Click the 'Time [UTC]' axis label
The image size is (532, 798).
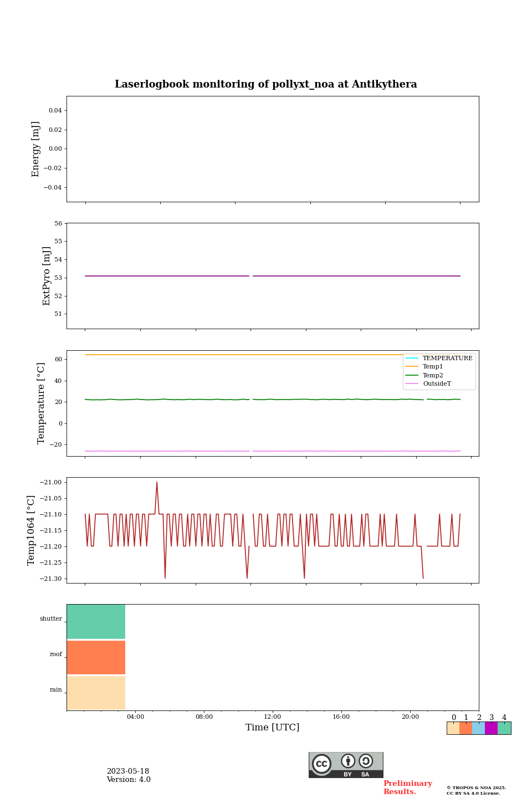tap(273, 727)
